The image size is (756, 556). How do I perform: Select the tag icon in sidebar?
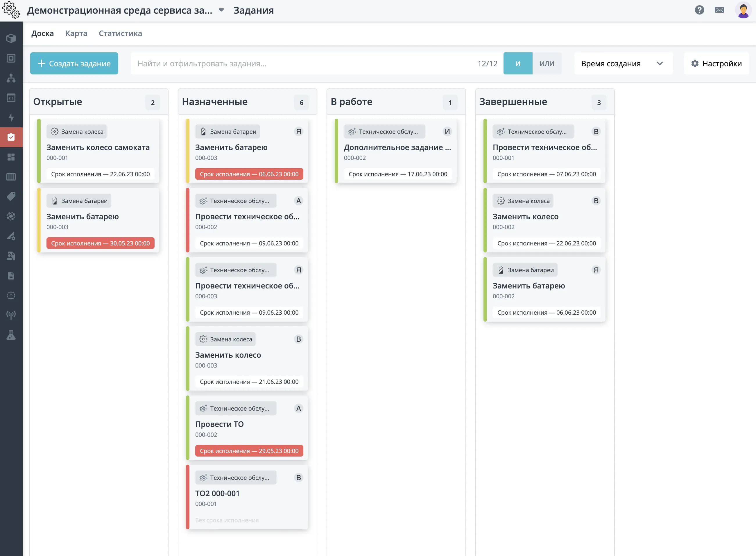pos(11,196)
